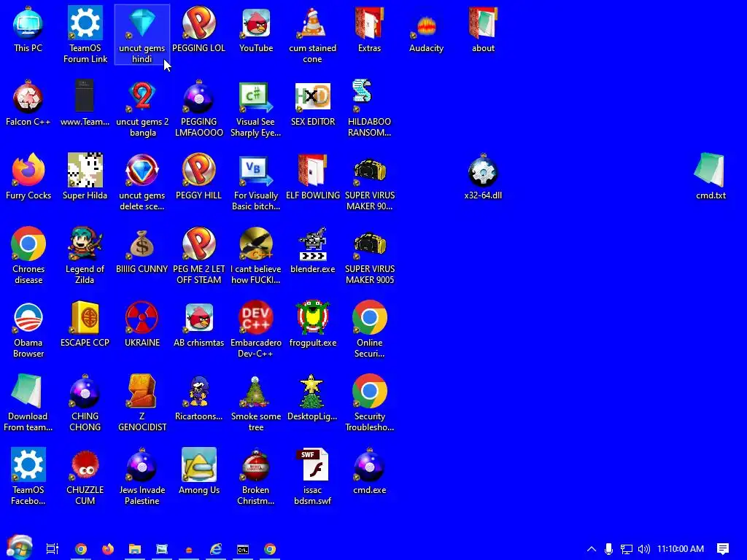747x560 pixels.
Task: Switch to Command Prompt in taskbar
Action: (x=242, y=550)
